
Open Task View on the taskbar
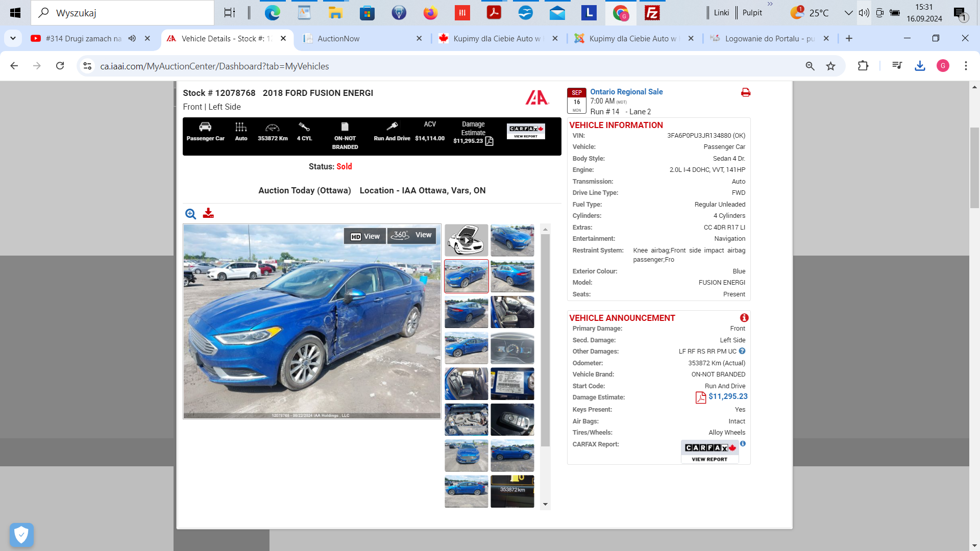pos(230,13)
